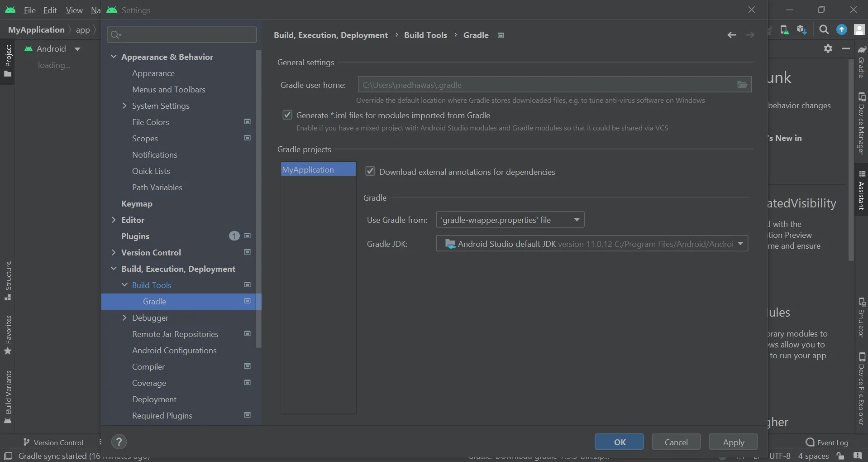Screen dimensions: 868x462
Task: Open the Favorites tool window
Action: (8, 335)
